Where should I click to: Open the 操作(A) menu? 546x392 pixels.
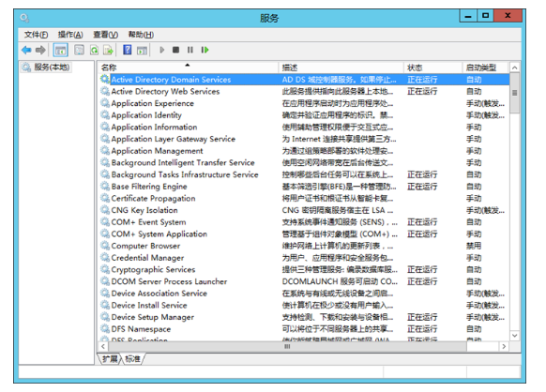click(x=70, y=35)
